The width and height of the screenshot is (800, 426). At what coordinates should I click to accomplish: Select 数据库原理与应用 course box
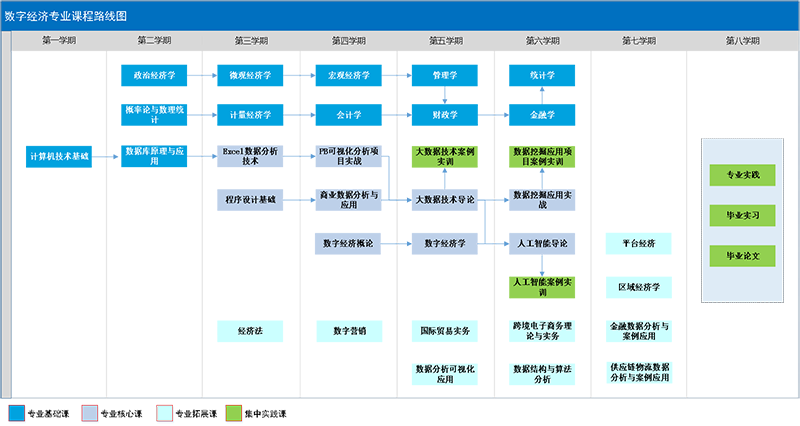tap(154, 156)
